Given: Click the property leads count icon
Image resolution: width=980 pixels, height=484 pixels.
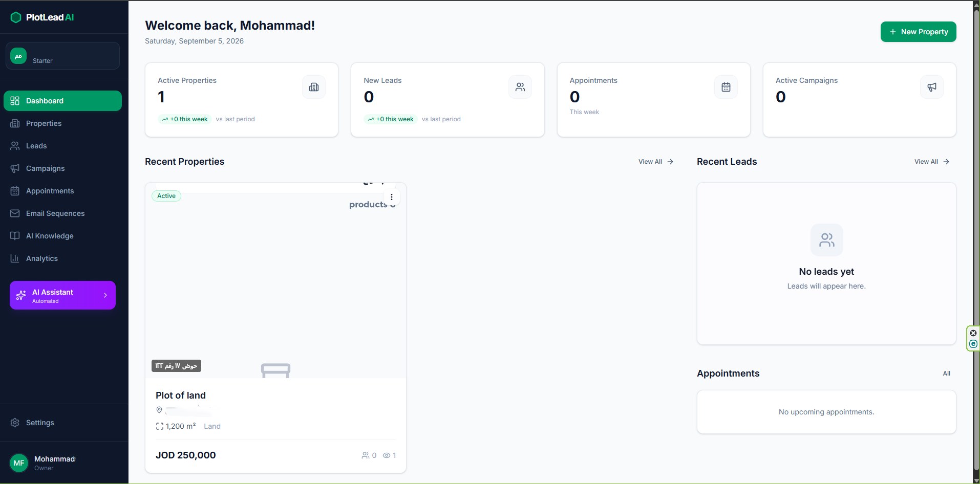Looking at the screenshot, I should coord(366,455).
